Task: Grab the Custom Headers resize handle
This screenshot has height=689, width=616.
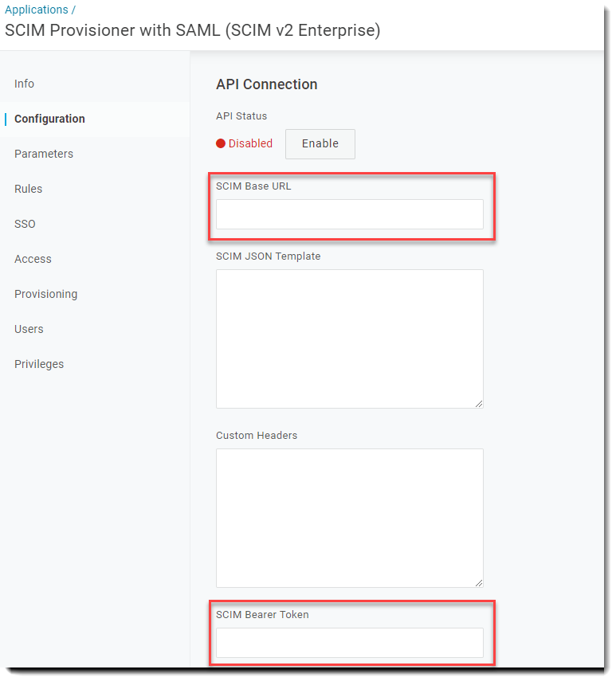Action: [x=479, y=583]
